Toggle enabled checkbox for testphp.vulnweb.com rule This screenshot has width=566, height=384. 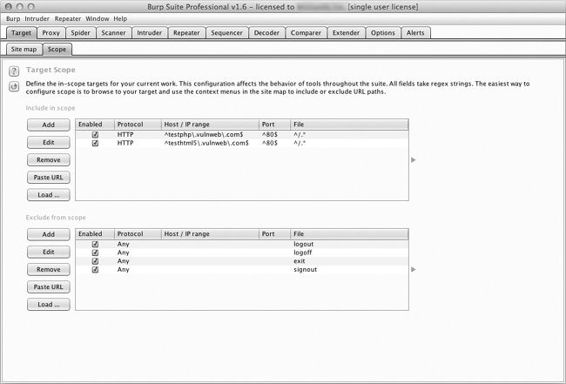(x=95, y=135)
